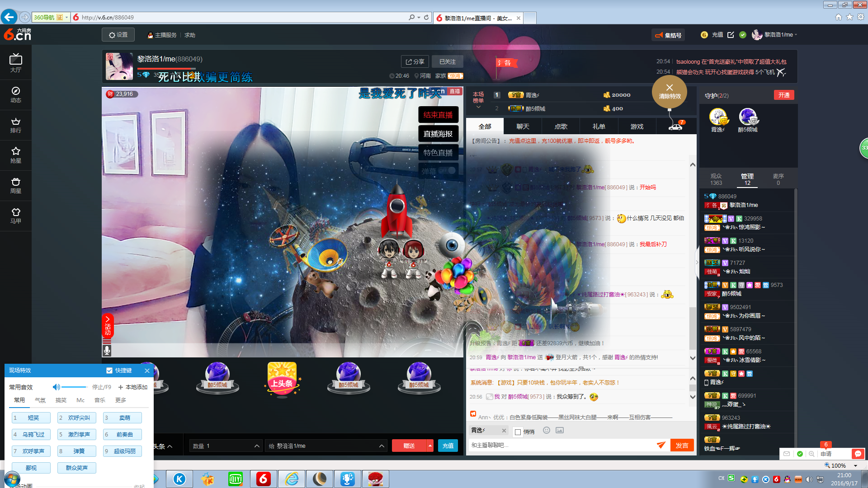The image size is (868, 488).
Task: Expand the red 活动 side tab on the video
Action: point(108,326)
